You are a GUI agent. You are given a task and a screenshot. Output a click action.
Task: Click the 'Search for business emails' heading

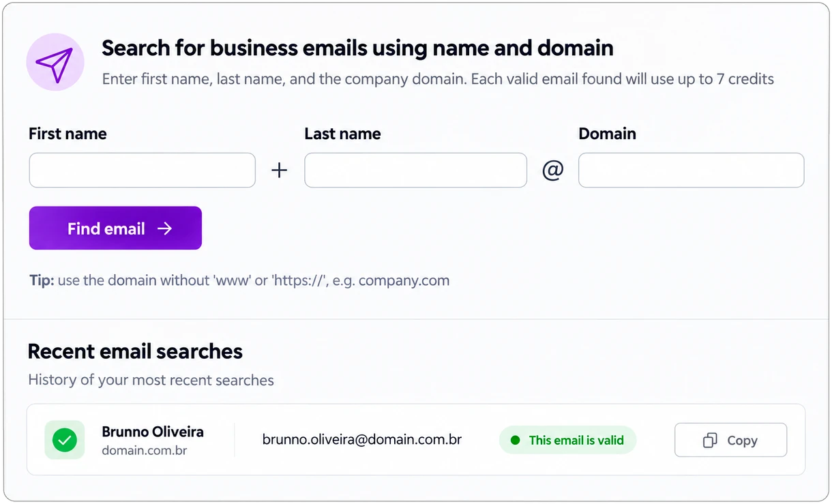tap(357, 48)
